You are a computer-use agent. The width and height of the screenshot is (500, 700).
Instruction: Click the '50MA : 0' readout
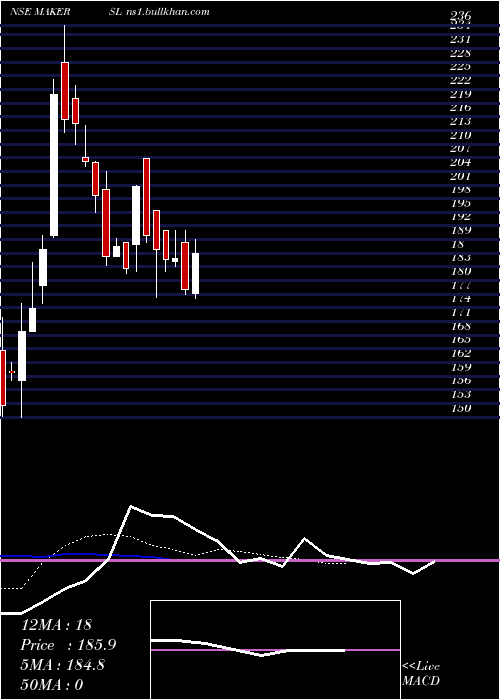pos(52,685)
